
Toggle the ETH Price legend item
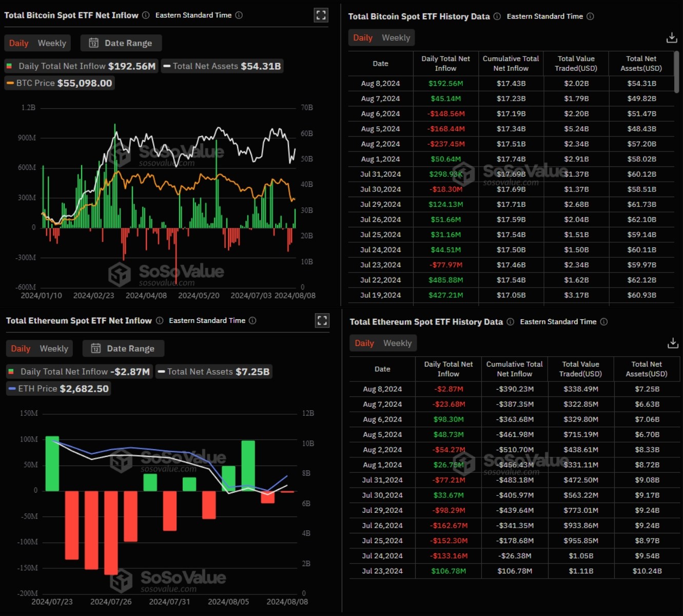pyautogui.click(x=57, y=389)
